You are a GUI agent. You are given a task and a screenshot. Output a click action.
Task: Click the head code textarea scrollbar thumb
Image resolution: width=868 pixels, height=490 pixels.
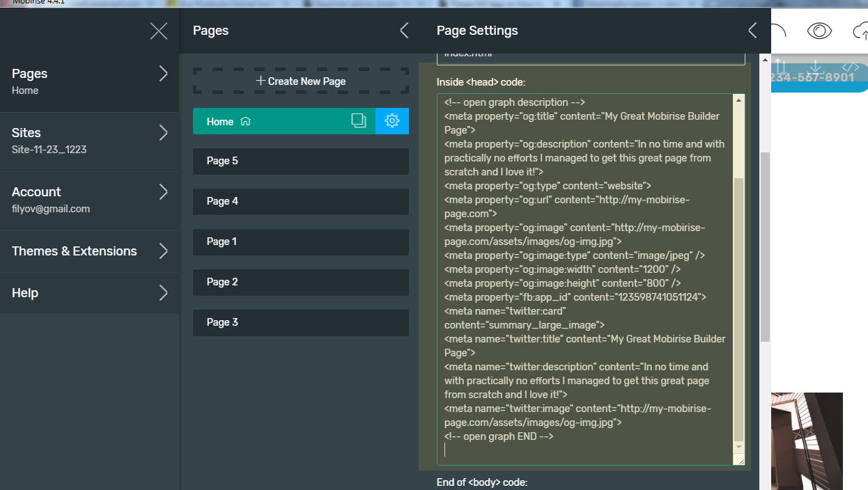click(739, 309)
